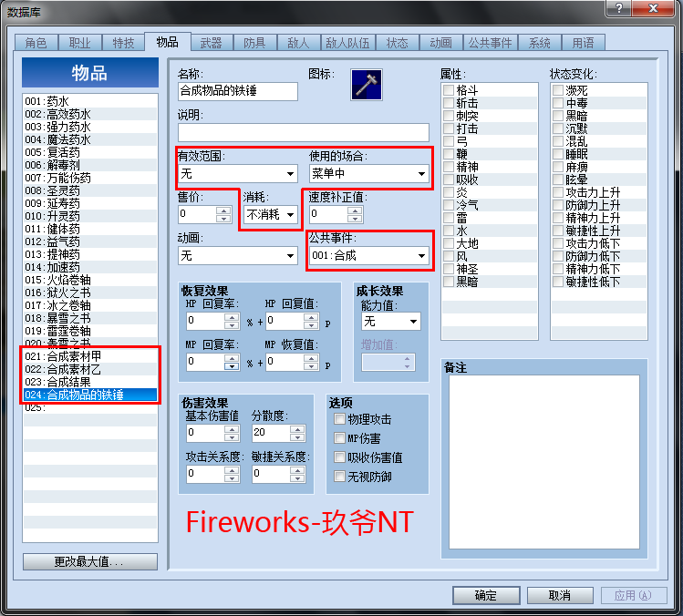
Task: Check 攻击力上升 state change
Action: [558, 192]
